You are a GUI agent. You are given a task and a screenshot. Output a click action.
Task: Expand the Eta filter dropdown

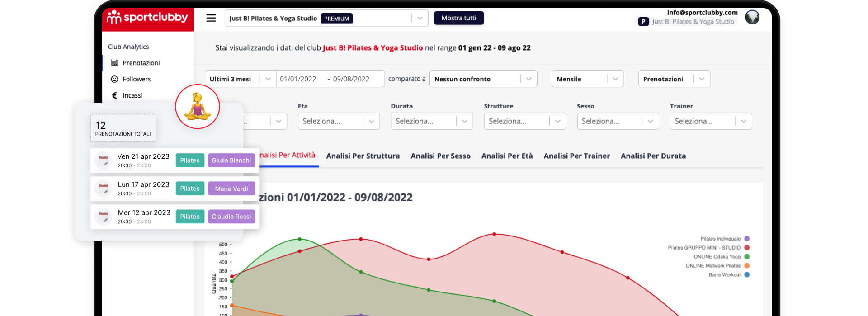[339, 121]
